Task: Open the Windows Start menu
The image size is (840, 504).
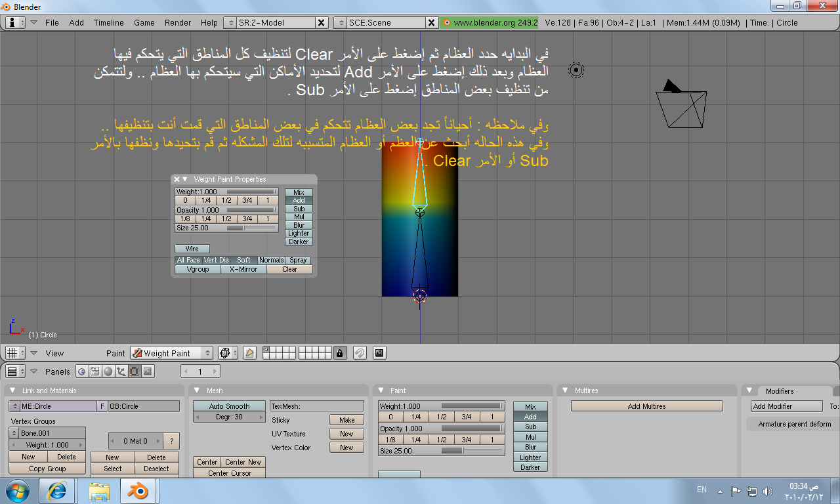Action: coord(19,490)
